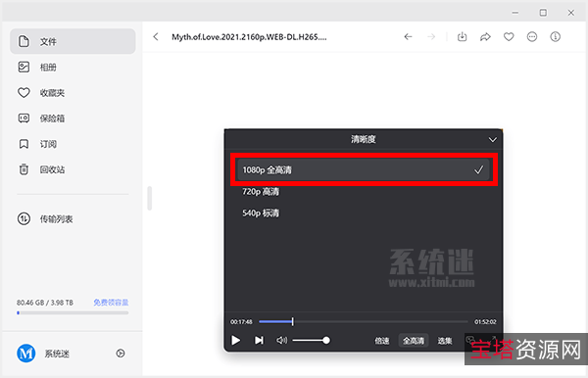Select 1080p 全高清 quality
Image resolution: width=588 pixels, height=378 pixels.
tap(364, 169)
